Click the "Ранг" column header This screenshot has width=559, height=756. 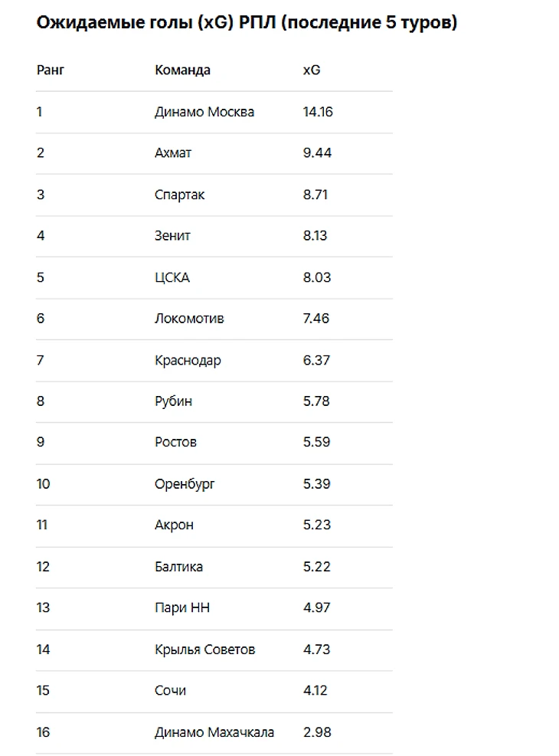[x=51, y=70]
